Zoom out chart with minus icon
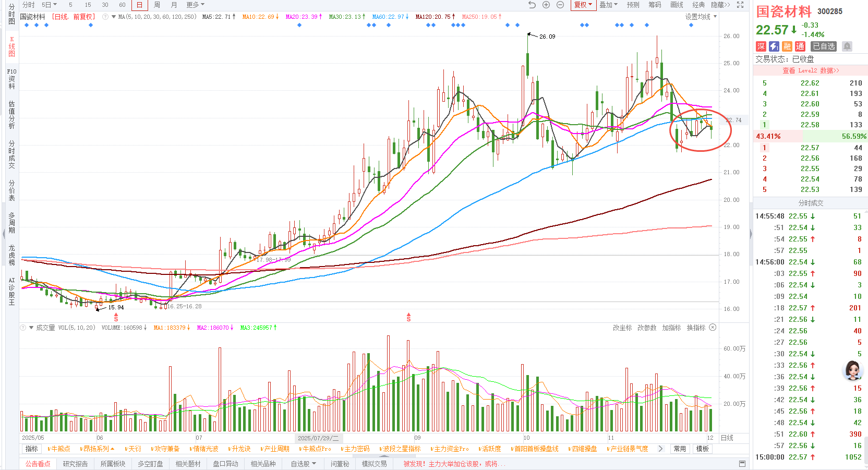 pos(560,5)
